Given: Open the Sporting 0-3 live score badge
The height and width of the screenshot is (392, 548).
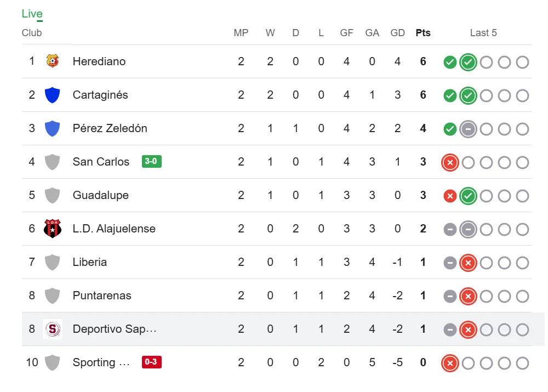Looking at the screenshot, I should (152, 362).
